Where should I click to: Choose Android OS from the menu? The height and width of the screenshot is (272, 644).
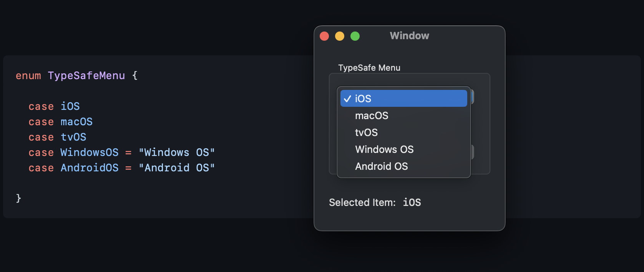(x=403, y=166)
